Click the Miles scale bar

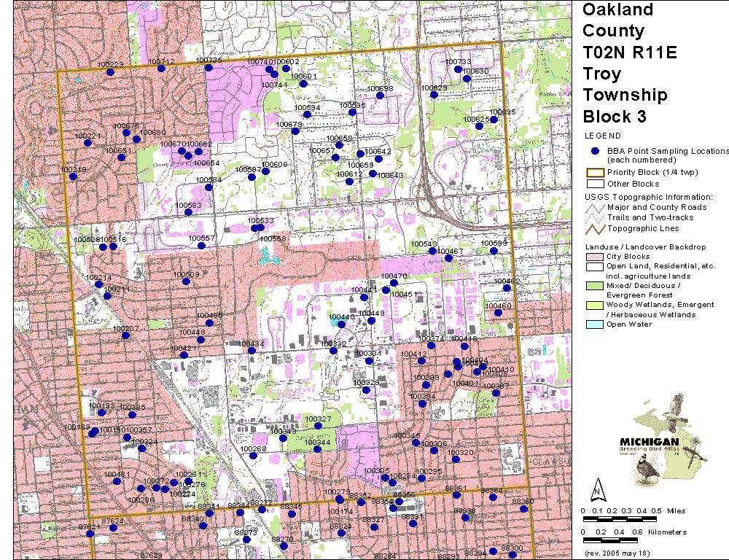pos(619,518)
